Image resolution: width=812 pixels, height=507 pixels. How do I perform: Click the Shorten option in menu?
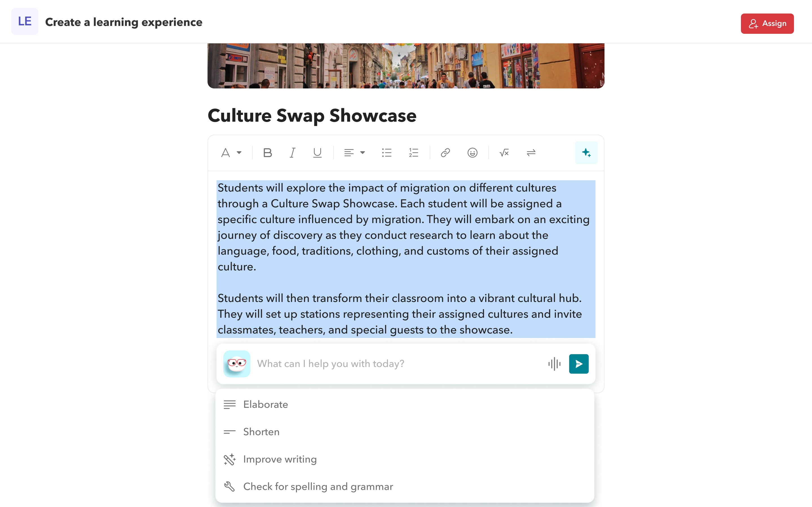click(x=261, y=432)
